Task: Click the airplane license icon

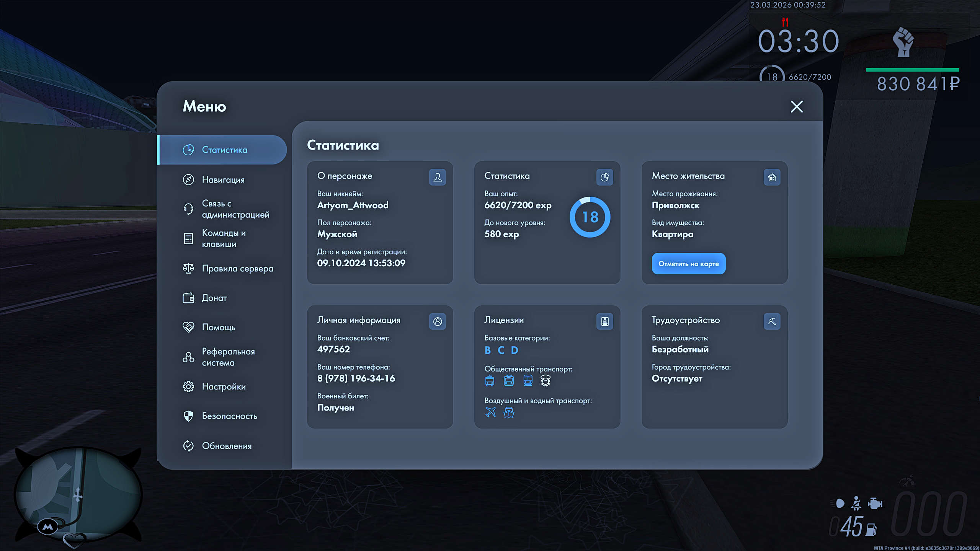Action: [x=490, y=412]
